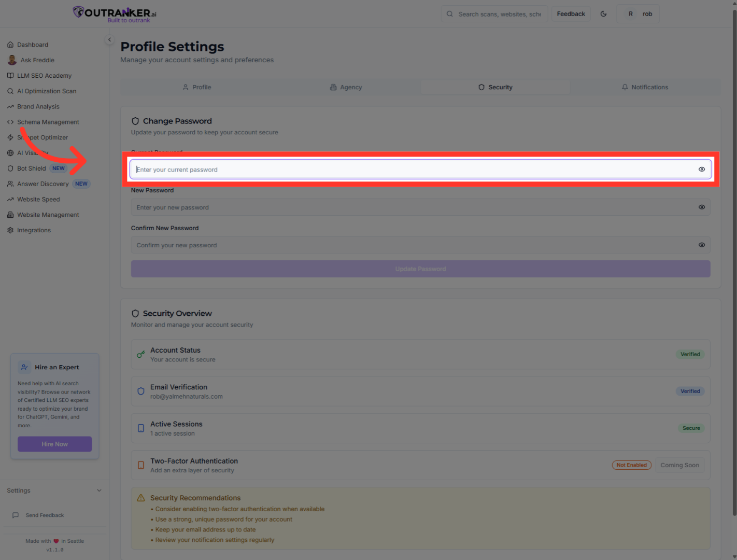Open the rob user account menu
737x560 pixels.
(638, 14)
